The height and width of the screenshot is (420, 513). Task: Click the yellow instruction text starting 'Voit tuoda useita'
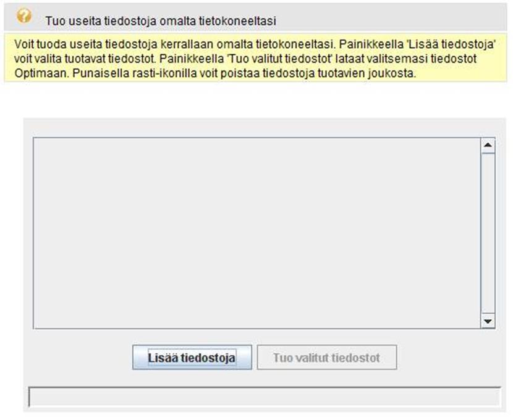tap(255, 59)
